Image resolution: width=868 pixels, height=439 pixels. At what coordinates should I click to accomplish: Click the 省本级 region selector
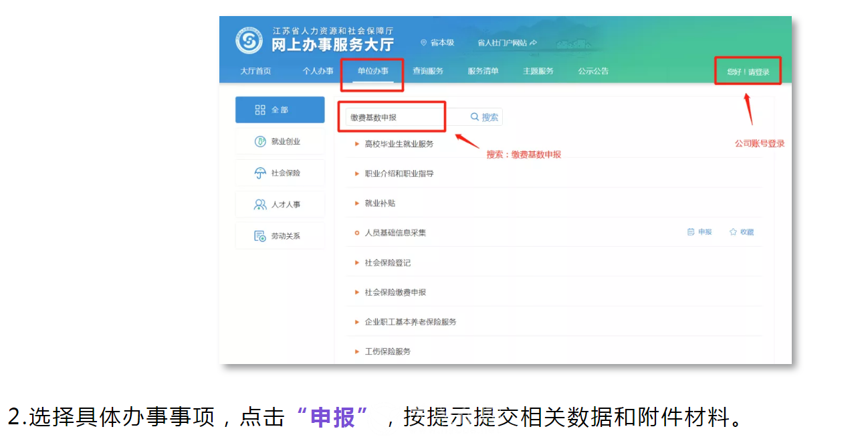click(442, 42)
